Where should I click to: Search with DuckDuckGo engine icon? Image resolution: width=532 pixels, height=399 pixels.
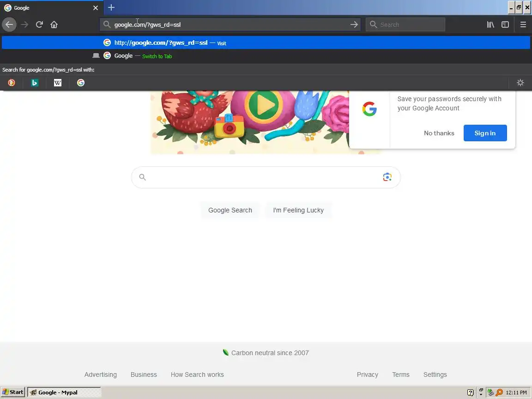12,83
